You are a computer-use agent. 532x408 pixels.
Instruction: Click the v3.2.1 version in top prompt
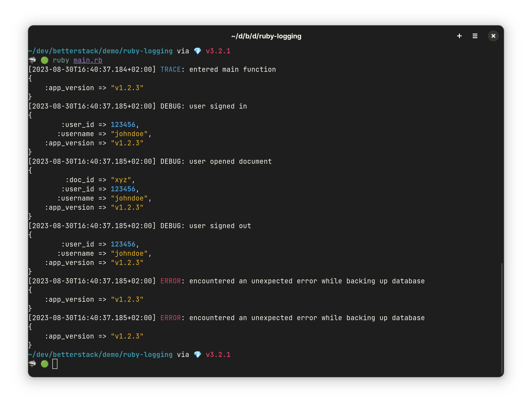click(x=218, y=51)
